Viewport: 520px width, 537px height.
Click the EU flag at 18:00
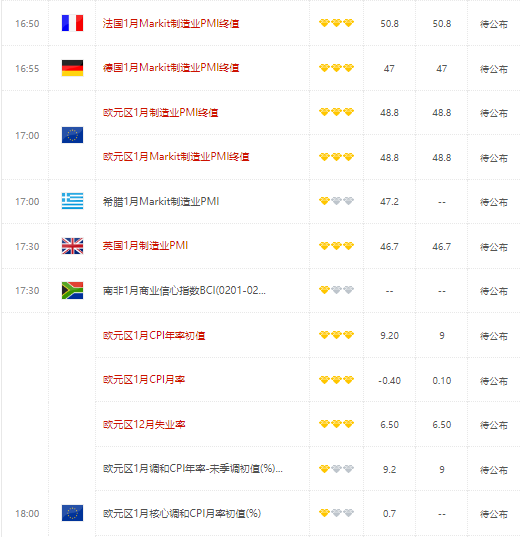pyautogui.click(x=72, y=513)
